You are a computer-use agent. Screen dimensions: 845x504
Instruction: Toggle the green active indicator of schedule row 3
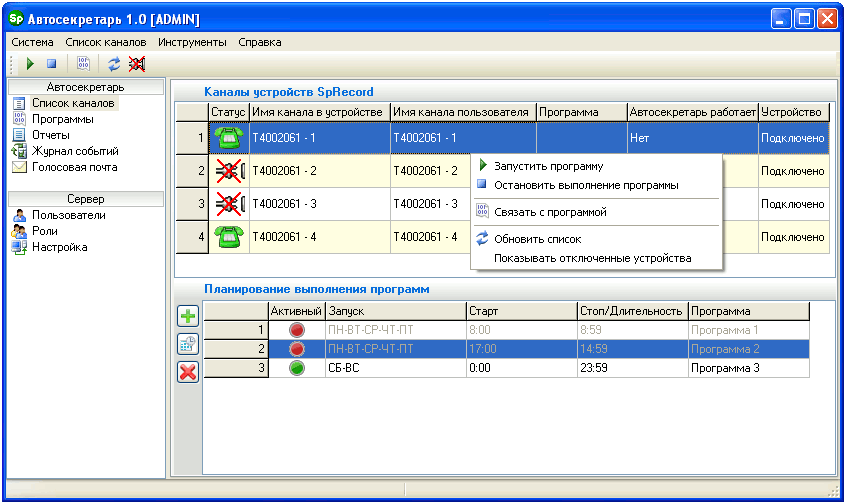tap(297, 368)
